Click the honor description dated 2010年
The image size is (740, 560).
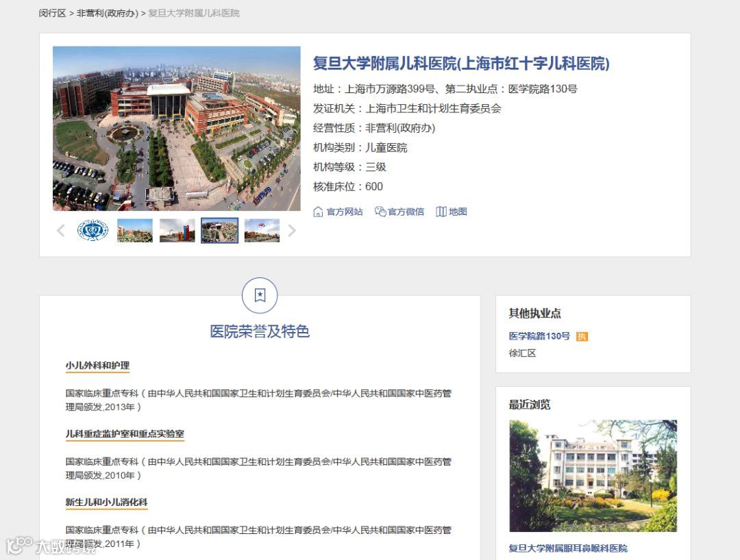pos(258,468)
